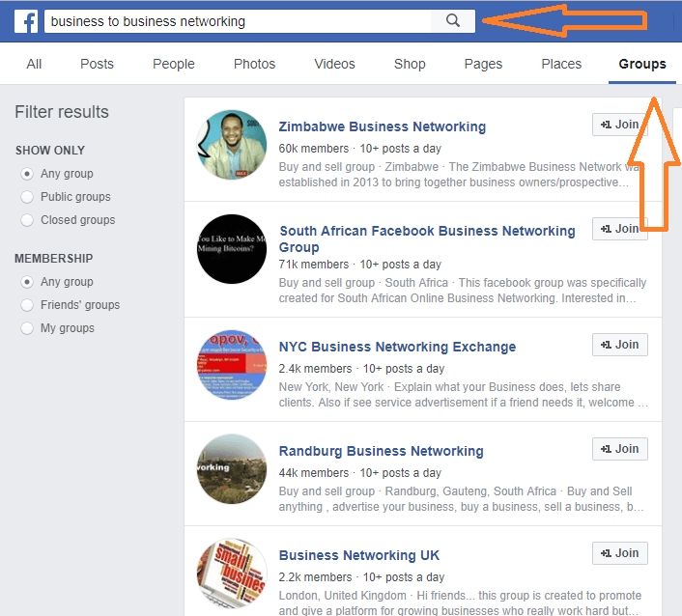Screen dimensions: 682x616
Task: Click the '71k members' text
Action: click(x=314, y=265)
